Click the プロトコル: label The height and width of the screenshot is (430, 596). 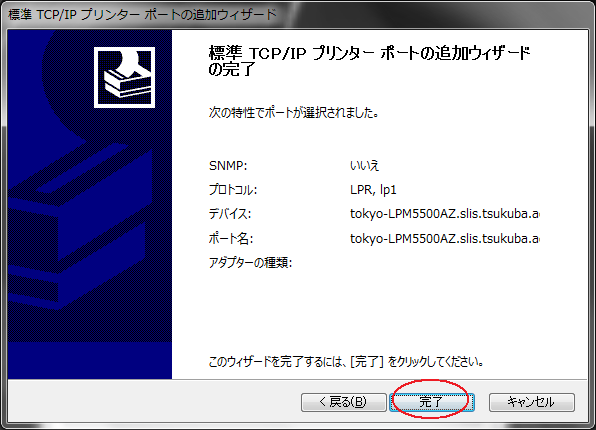pos(233,190)
